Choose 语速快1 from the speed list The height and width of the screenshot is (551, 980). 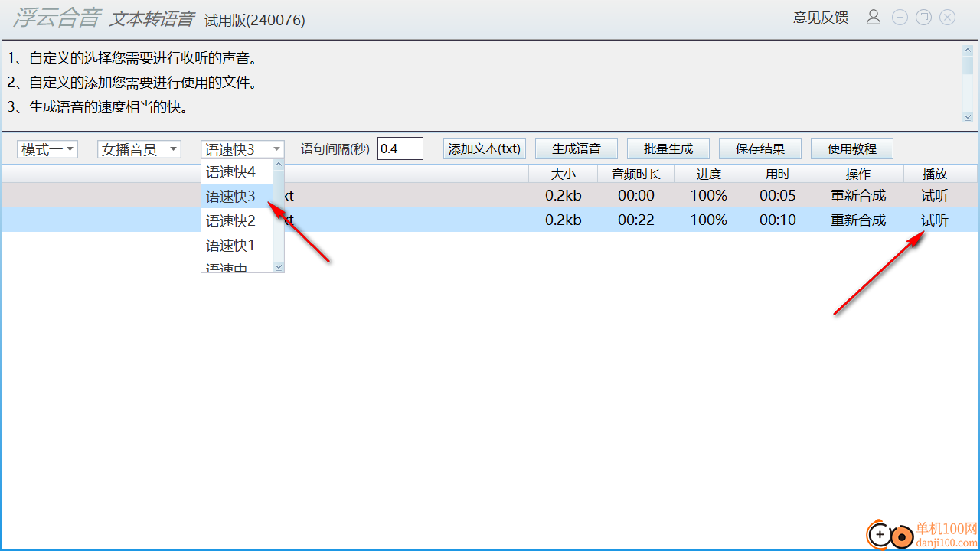pos(237,245)
